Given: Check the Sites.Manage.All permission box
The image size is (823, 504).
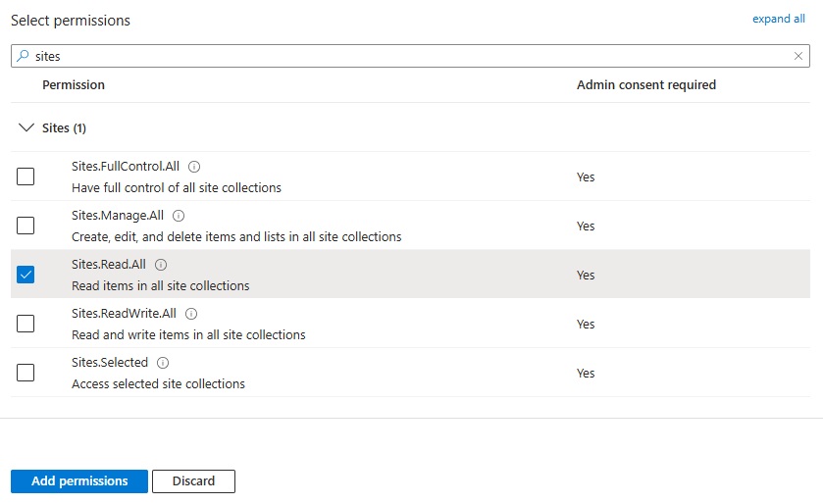Looking at the screenshot, I should tap(26, 226).
